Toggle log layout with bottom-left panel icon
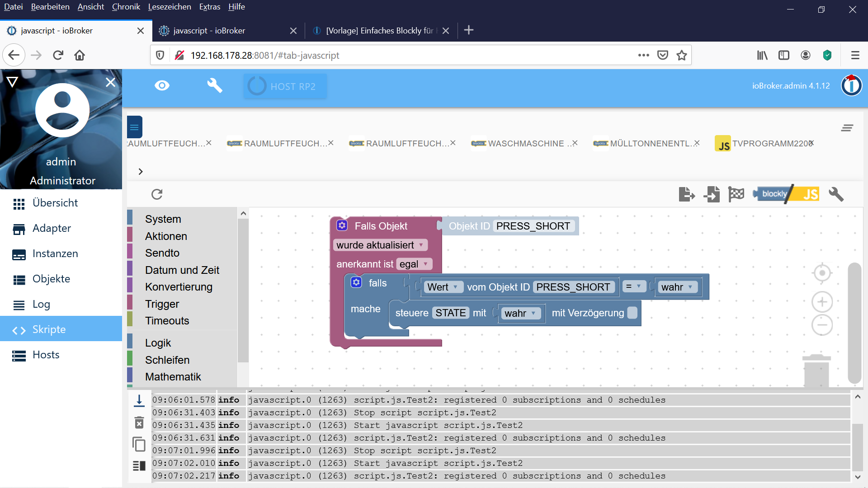This screenshot has height=488, width=868. coord(139,465)
